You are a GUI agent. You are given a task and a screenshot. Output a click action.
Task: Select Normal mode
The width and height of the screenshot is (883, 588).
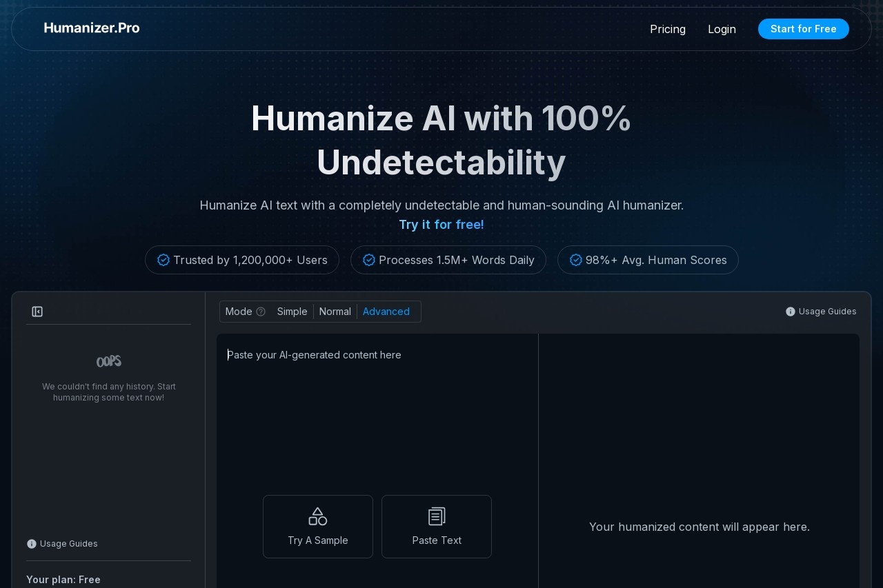tap(335, 312)
